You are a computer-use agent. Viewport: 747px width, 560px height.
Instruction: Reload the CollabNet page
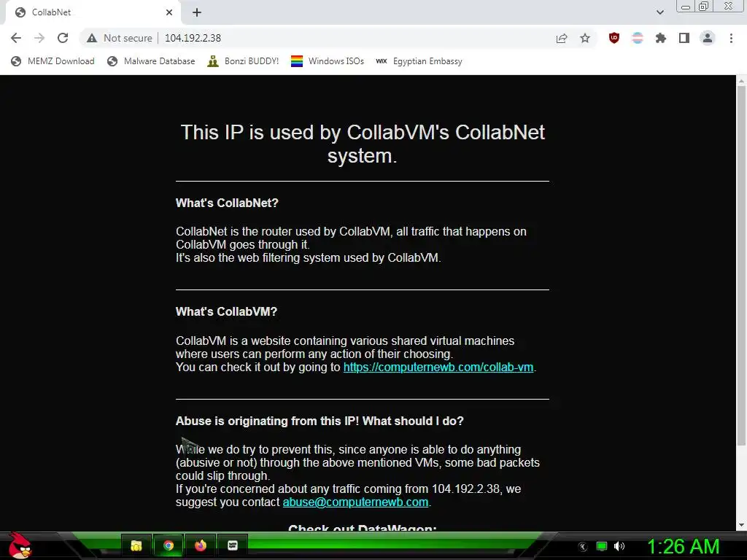[x=63, y=38]
